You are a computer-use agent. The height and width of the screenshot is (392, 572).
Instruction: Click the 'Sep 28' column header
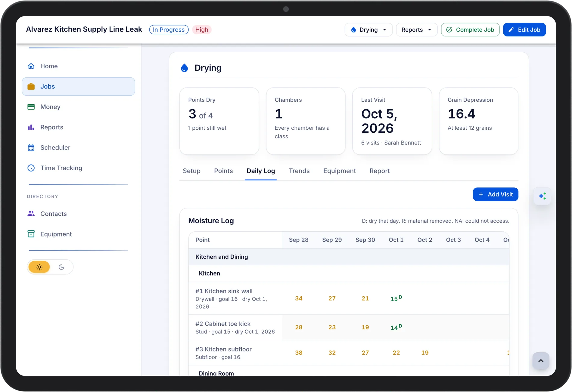pyautogui.click(x=299, y=240)
